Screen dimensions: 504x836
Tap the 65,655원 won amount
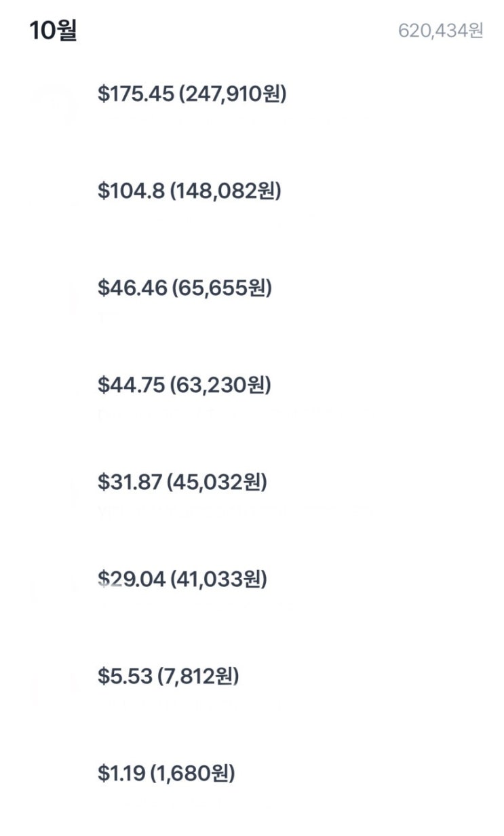(222, 288)
